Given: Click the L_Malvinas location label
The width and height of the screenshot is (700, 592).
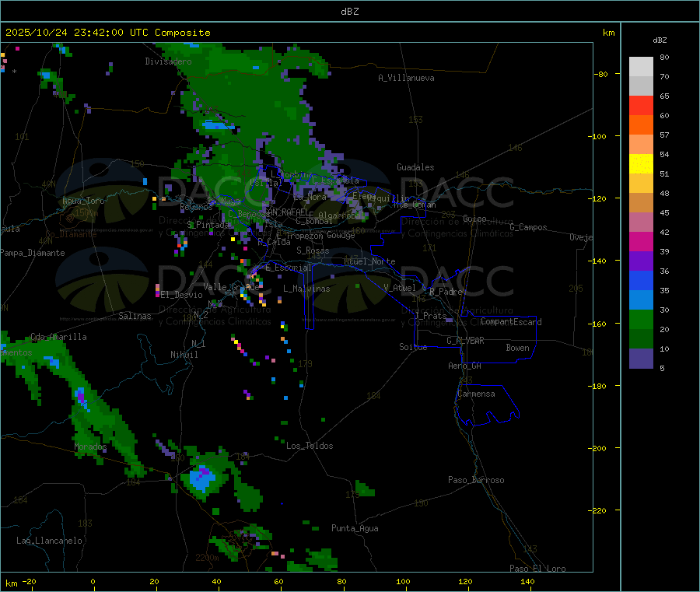Looking at the screenshot, I should (x=306, y=289).
